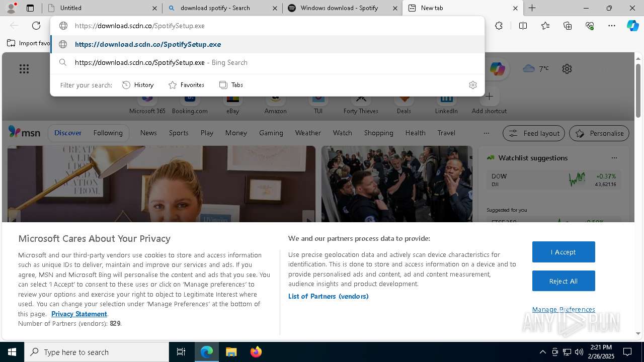Screen dimensions: 644x362
Task: Open Watchlist suggestions more options
Action: coord(614,158)
